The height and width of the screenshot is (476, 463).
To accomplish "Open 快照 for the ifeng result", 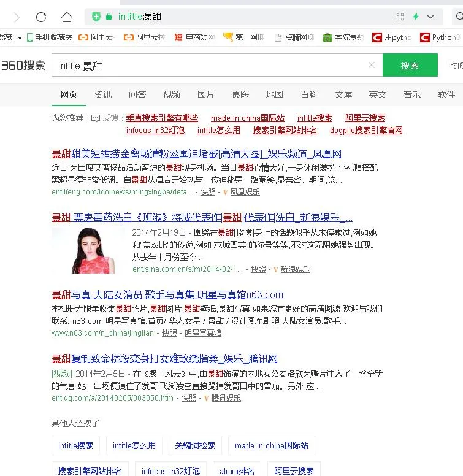I will pyautogui.click(x=208, y=192).
